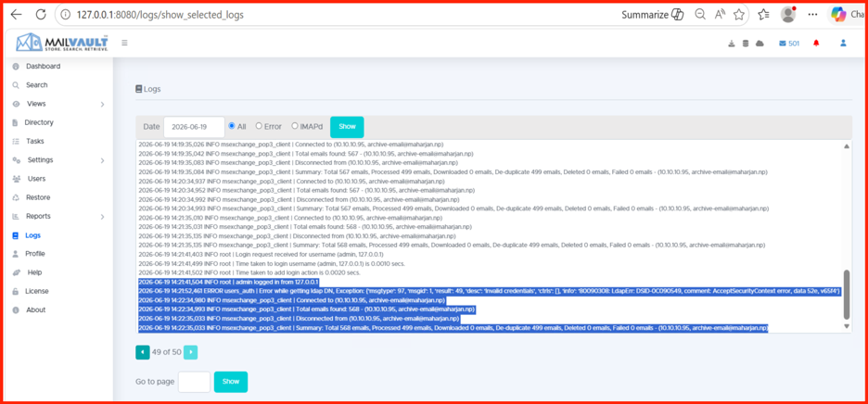The height and width of the screenshot is (404, 868).
Task: Click the Show button next to IMAPd
Action: (347, 127)
